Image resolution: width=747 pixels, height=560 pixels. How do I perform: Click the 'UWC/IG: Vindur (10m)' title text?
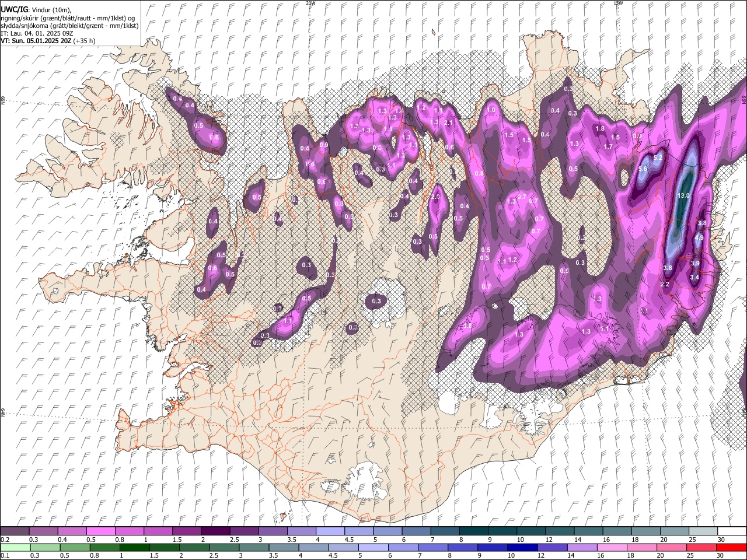[36, 10]
